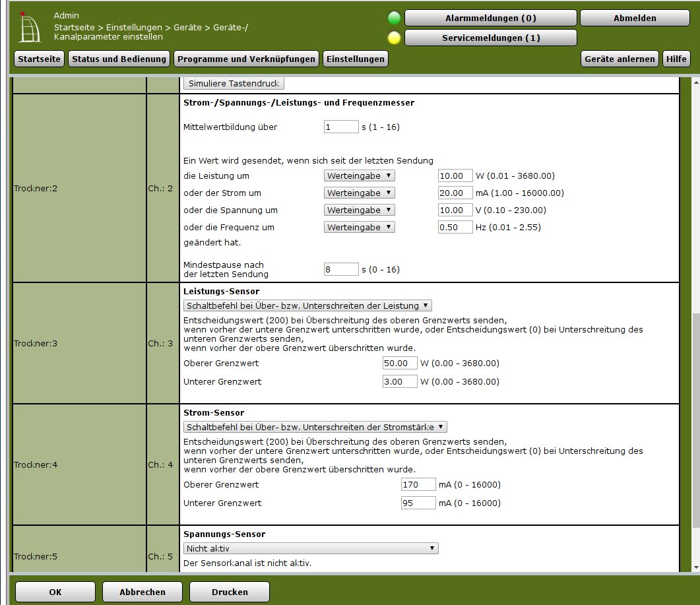Edit Leistungs-Sensor Oberer Grenzwert 50.00

click(400, 363)
